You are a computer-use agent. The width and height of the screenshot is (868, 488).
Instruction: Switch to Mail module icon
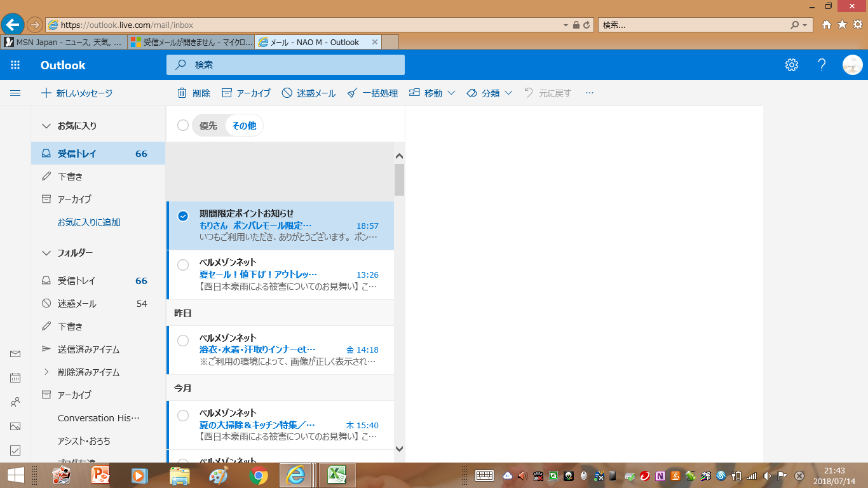click(15, 354)
